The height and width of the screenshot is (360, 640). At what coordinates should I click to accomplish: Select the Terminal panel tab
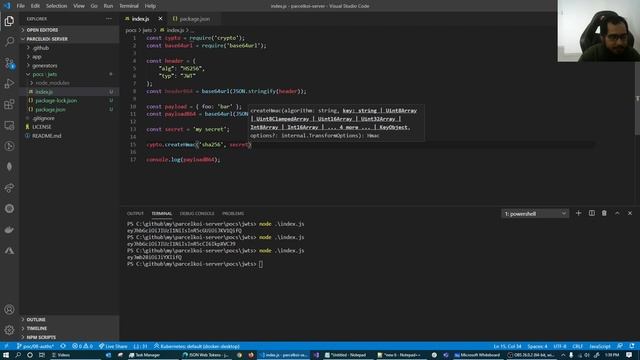coord(162,213)
